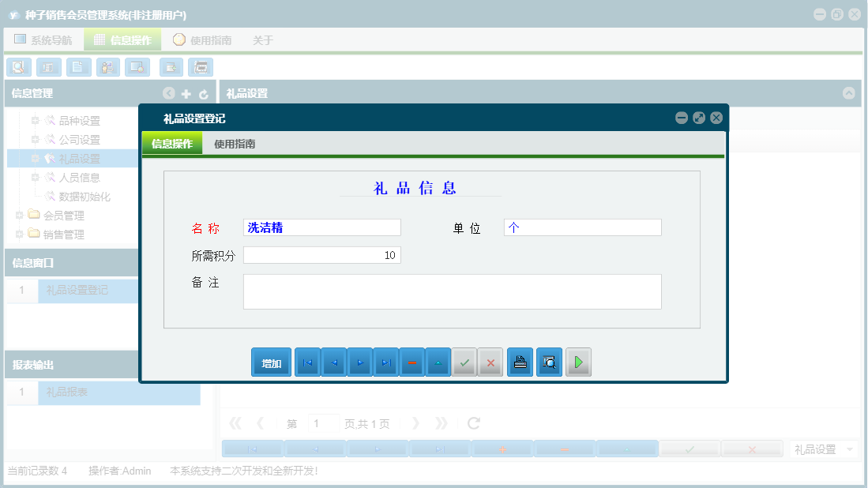The image size is (868, 488).
Task: Refresh the background grid pager
Action: [474, 423]
